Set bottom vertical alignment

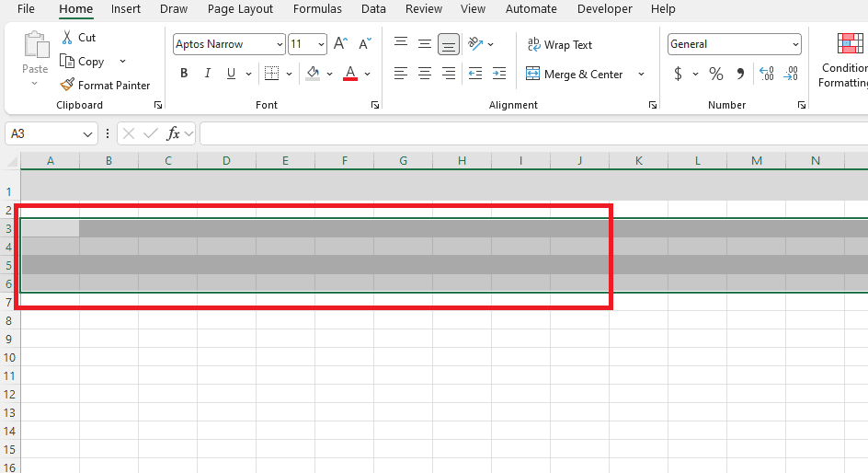pyautogui.click(x=449, y=44)
